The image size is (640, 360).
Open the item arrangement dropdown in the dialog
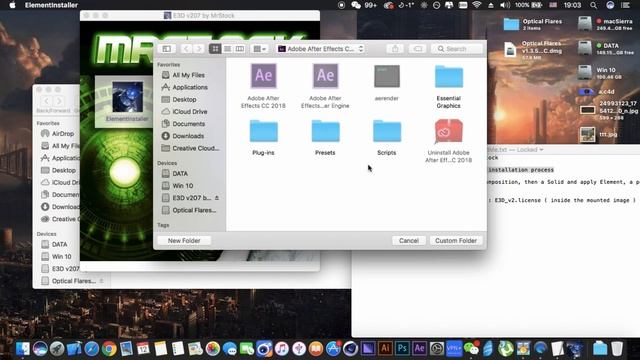coord(260,49)
